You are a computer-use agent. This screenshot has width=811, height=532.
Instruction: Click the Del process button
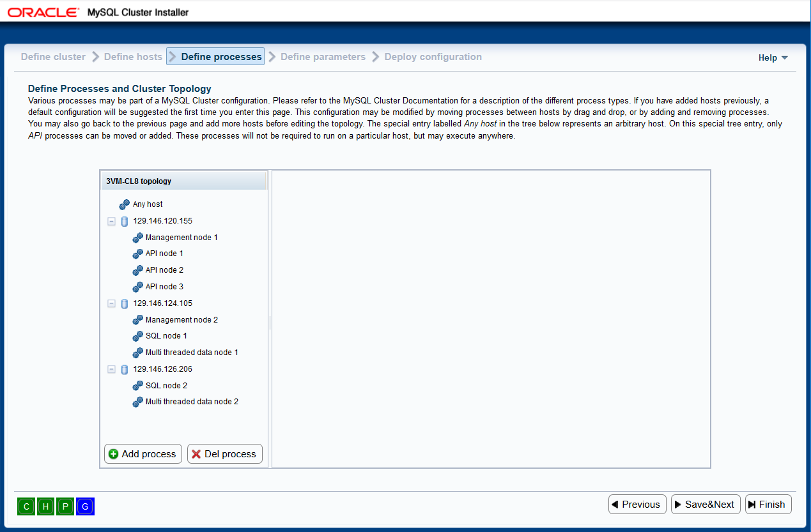[225, 454]
